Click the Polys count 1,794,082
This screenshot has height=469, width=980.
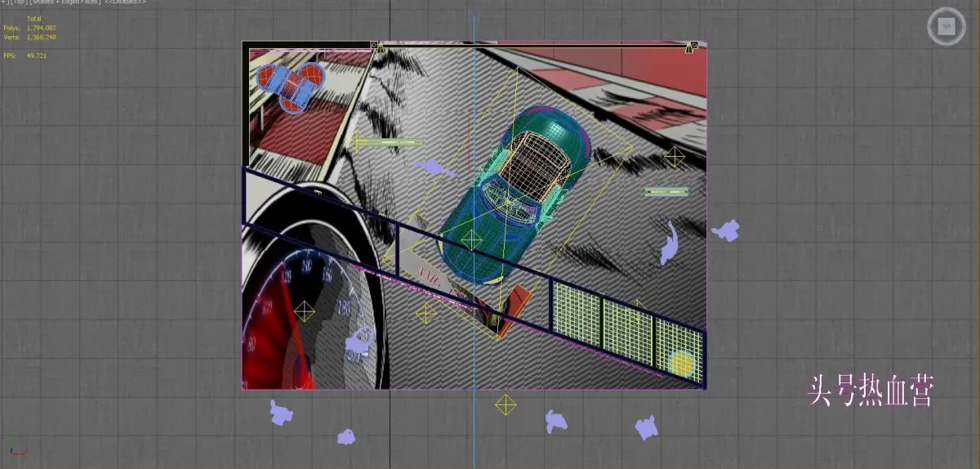41,28
